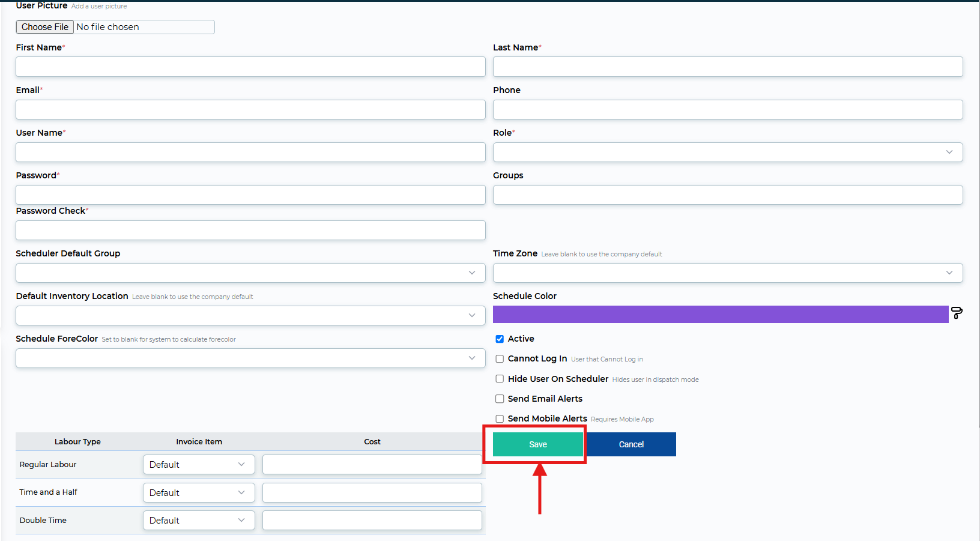Open the Double Time invoice item dropdown

(199, 520)
